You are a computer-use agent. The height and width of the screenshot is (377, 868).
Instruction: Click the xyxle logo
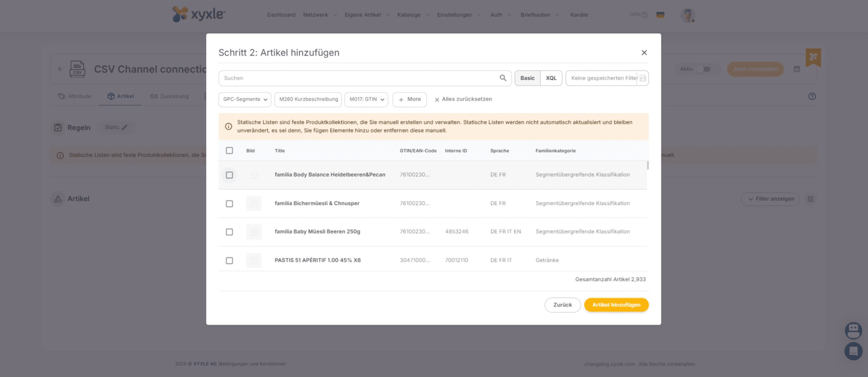point(199,15)
